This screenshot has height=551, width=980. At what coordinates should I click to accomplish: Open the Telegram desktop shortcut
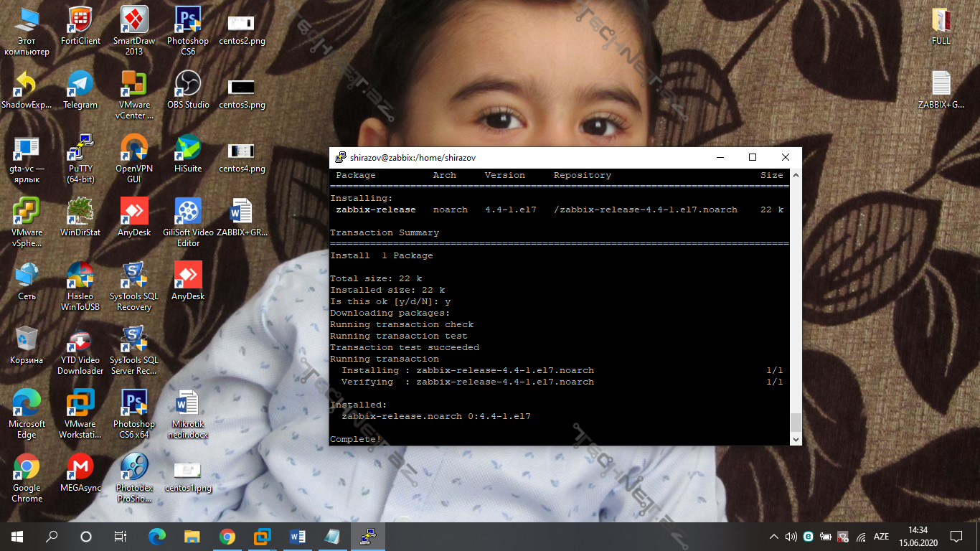click(x=80, y=84)
